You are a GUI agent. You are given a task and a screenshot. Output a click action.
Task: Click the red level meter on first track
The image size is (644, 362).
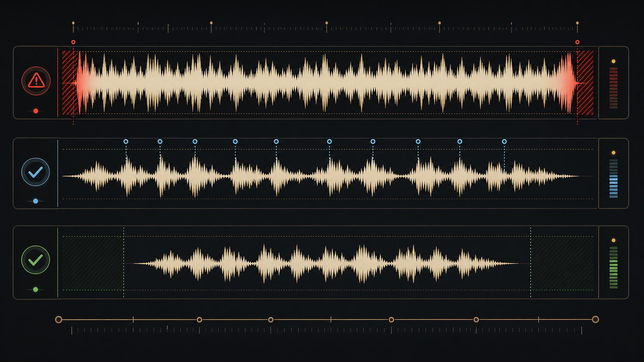[613, 88]
